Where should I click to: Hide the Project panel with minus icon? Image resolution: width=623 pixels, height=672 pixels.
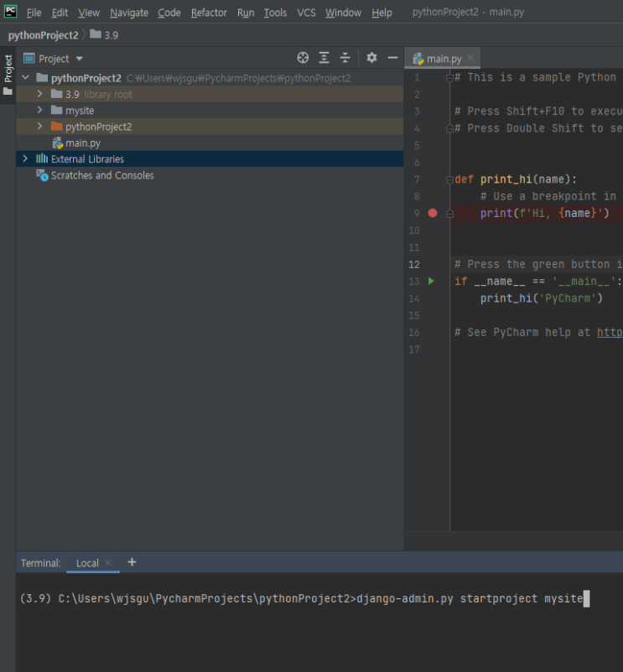pyautogui.click(x=392, y=58)
